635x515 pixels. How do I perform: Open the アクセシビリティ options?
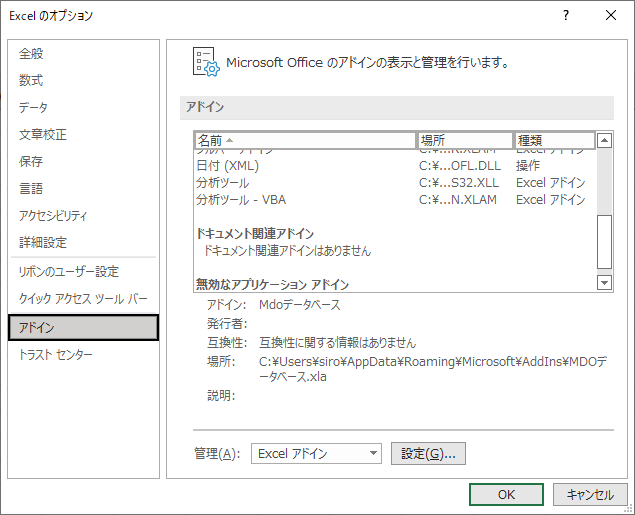(53, 215)
